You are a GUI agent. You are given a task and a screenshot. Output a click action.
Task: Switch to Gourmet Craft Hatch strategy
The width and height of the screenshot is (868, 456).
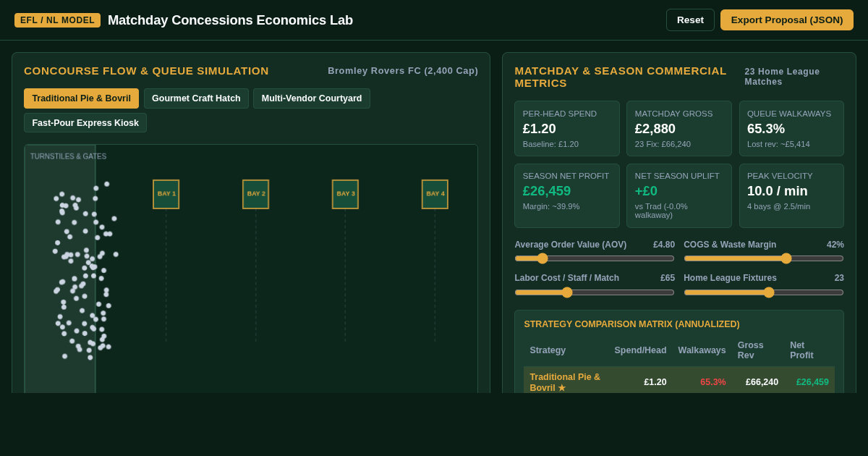(196, 98)
